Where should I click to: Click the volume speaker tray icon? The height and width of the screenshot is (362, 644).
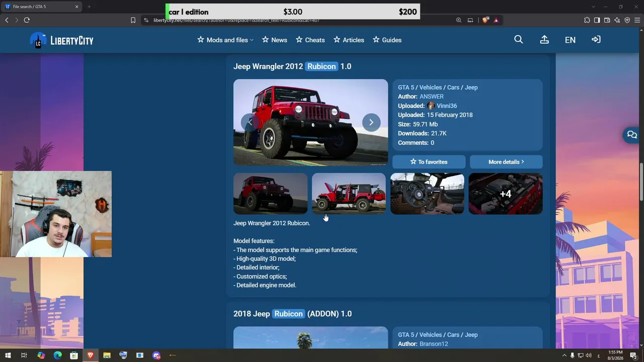[x=589, y=355]
